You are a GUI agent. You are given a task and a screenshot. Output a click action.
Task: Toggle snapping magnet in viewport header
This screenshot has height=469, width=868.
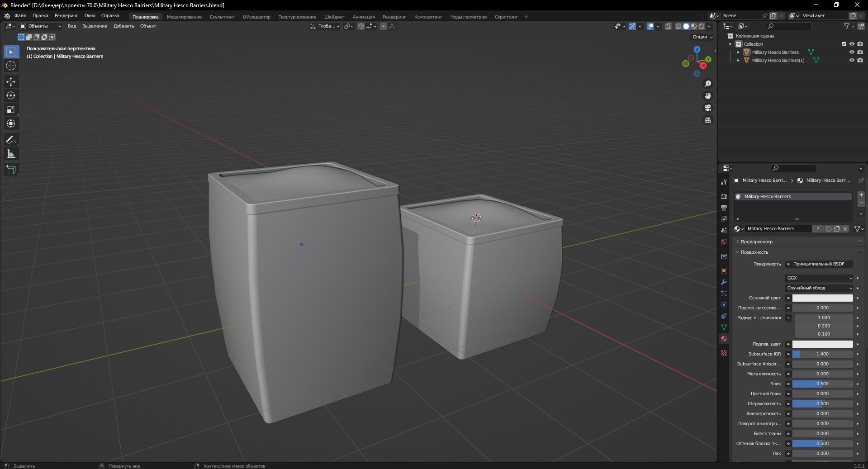coord(361,26)
